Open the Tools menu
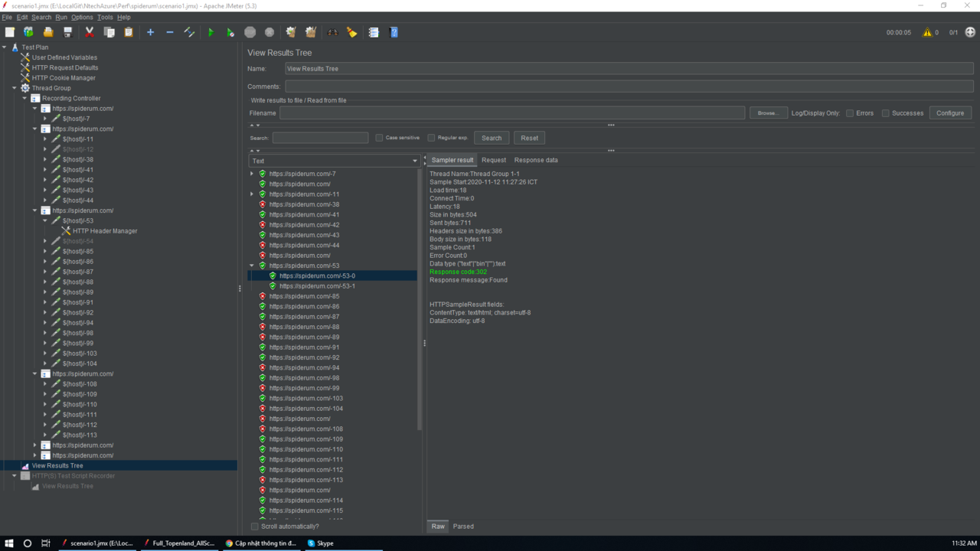This screenshot has width=980, height=551. (x=105, y=17)
